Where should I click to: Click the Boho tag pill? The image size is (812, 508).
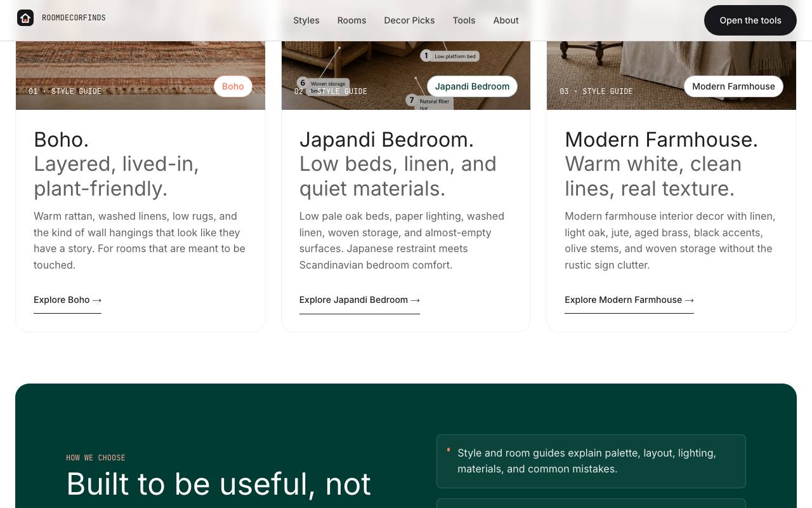(233, 86)
